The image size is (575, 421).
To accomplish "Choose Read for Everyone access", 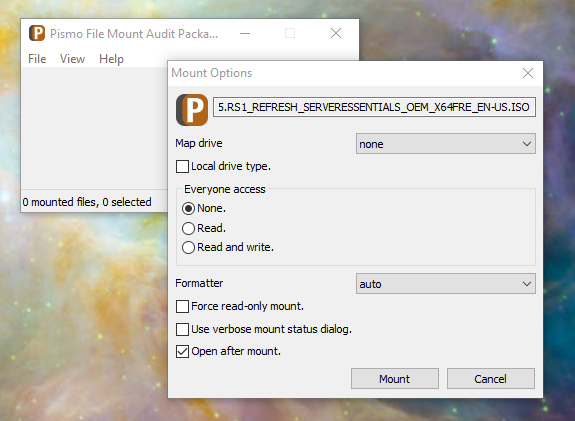I will 188,228.
